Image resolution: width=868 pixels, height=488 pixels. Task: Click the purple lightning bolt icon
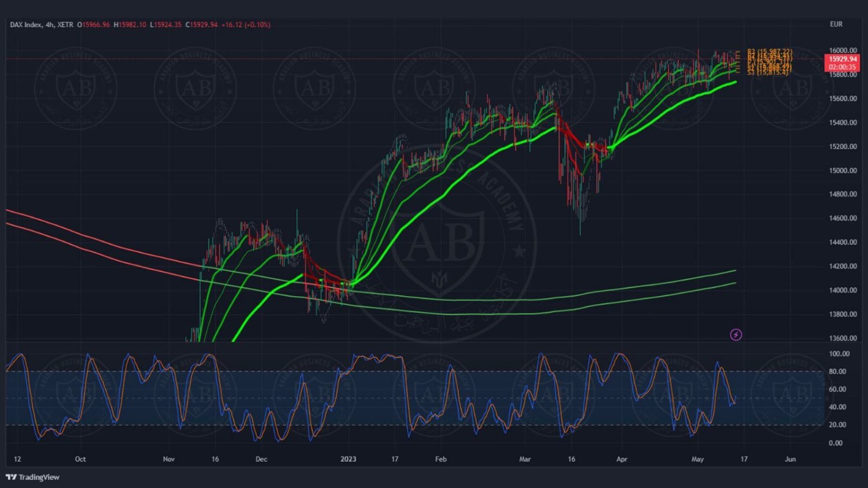click(735, 335)
